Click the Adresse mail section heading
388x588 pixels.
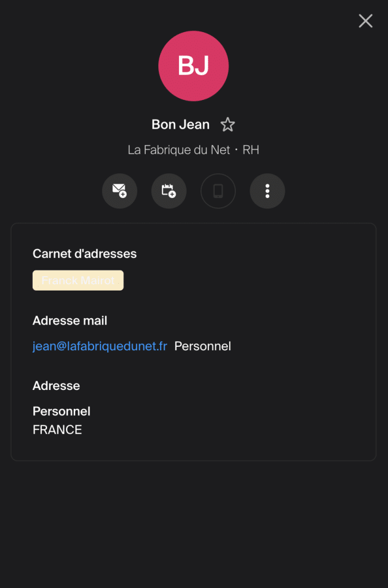(70, 320)
